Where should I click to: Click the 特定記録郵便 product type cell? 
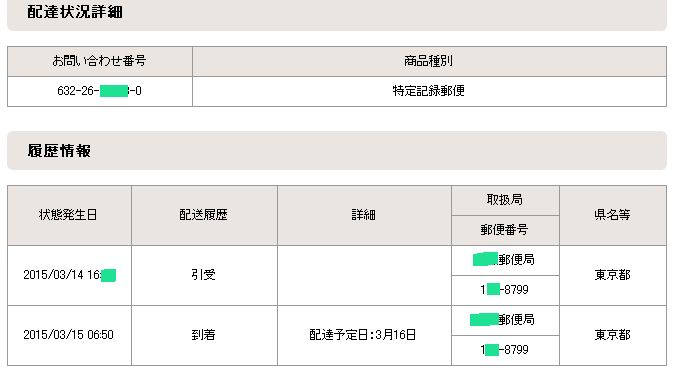point(429,91)
